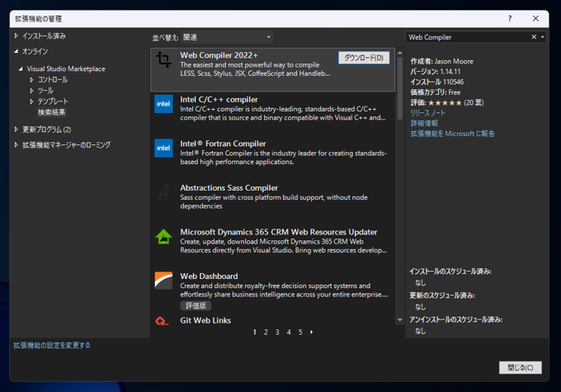Focus the Web Compiler search input field
Viewport: 561px width, 392px height.
tap(469, 37)
